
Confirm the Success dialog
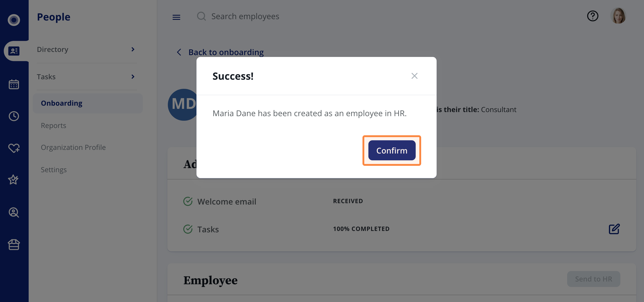point(392,150)
